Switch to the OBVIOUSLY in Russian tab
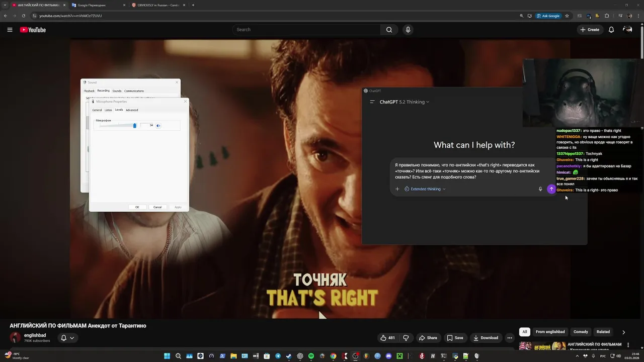 coord(158,5)
